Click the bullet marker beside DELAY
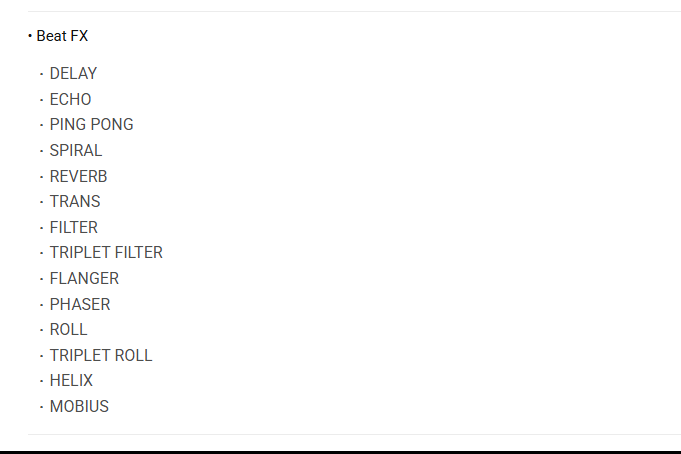This screenshot has width=681, height=454. pos(41,74)
